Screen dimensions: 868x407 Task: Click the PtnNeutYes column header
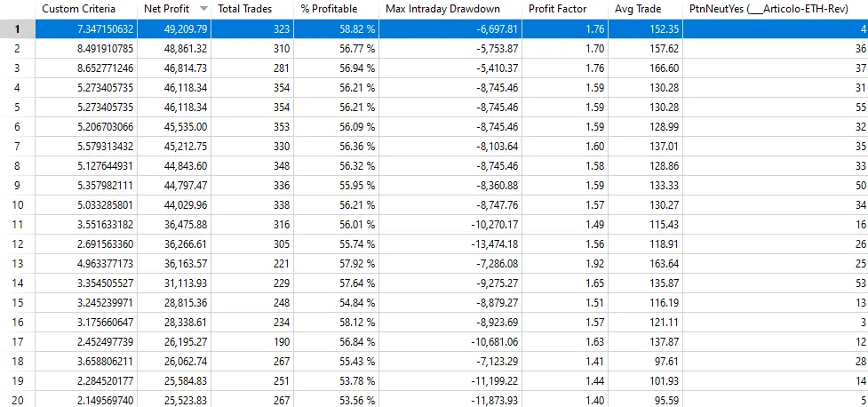[x=776, y=9]
